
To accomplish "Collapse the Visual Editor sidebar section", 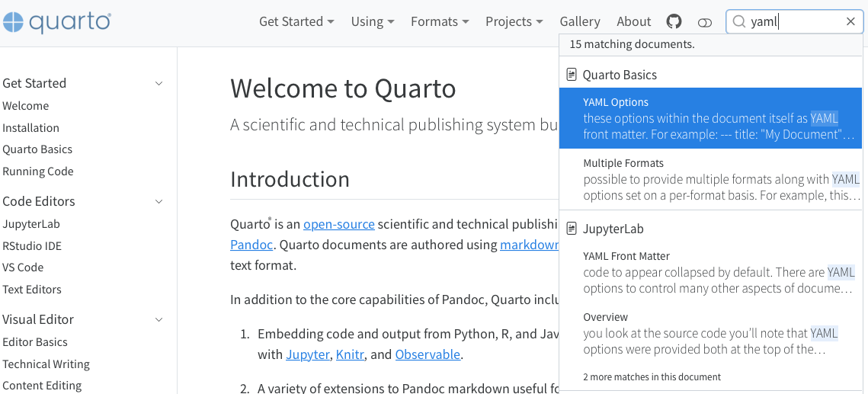I will click(159, 319).
